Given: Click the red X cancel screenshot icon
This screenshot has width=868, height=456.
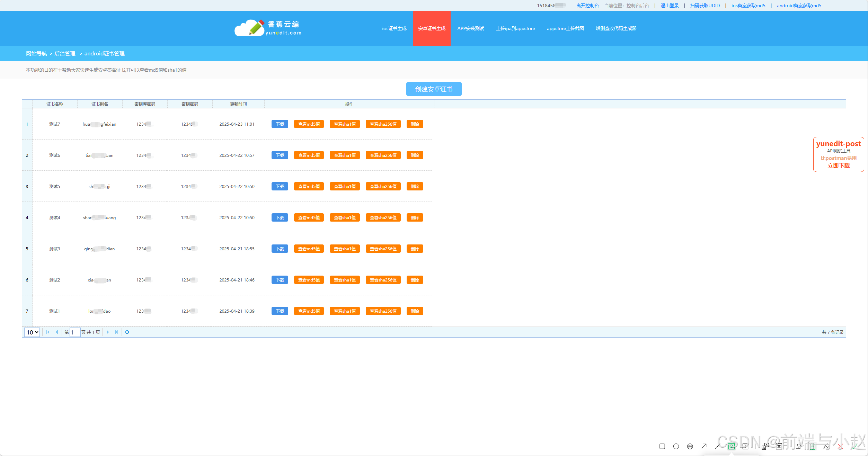Looking at the screenshot, I should [840, 446].
